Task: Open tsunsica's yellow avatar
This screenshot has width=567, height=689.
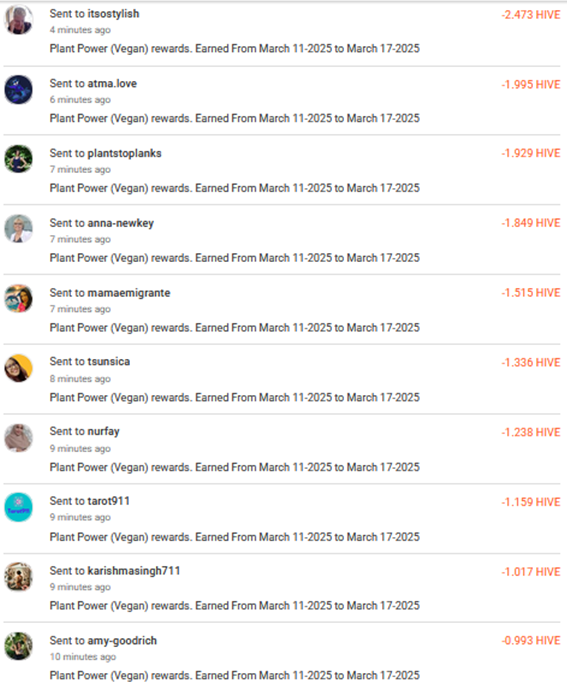Action: click(x=18, y=368)
